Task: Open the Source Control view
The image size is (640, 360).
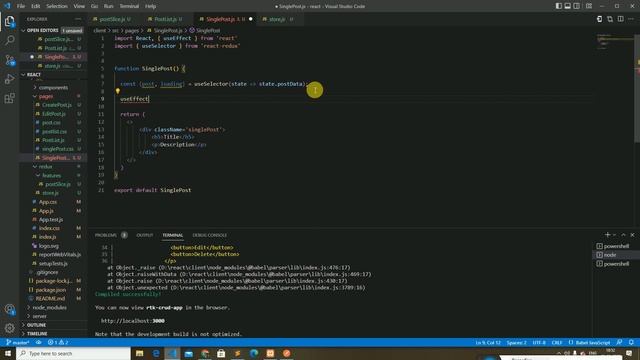Action: pos(9,60)
